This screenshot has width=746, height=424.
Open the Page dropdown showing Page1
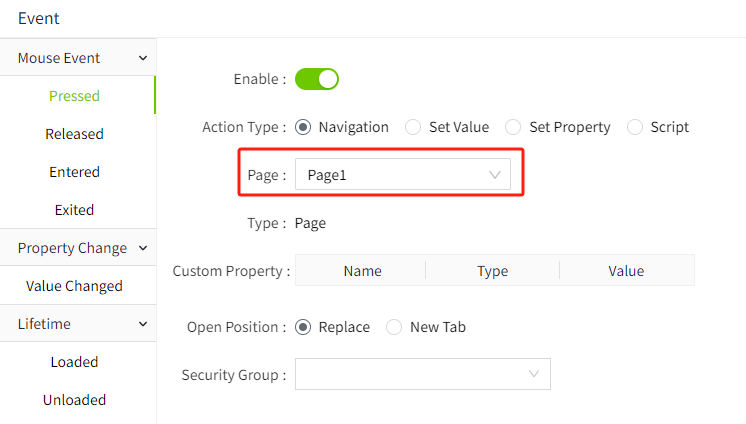(402, 175)
